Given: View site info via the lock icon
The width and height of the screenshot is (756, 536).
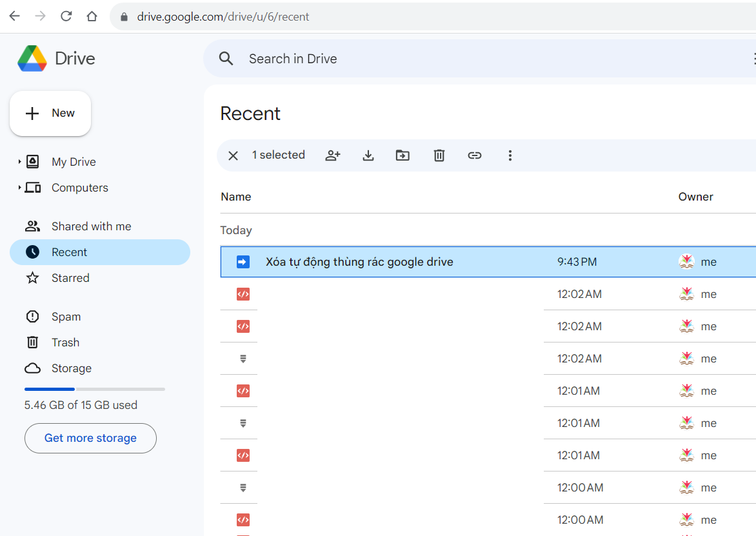Looking at the screenshot, I should click(124, 17).
